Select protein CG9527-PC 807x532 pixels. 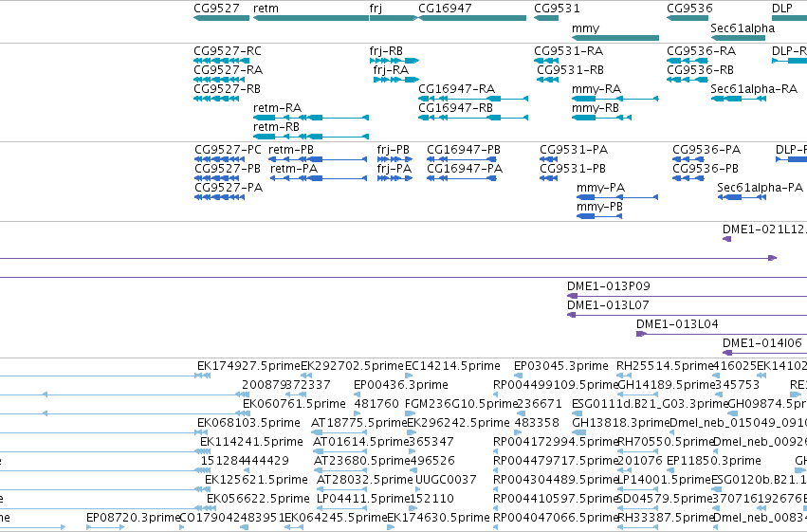220,159
